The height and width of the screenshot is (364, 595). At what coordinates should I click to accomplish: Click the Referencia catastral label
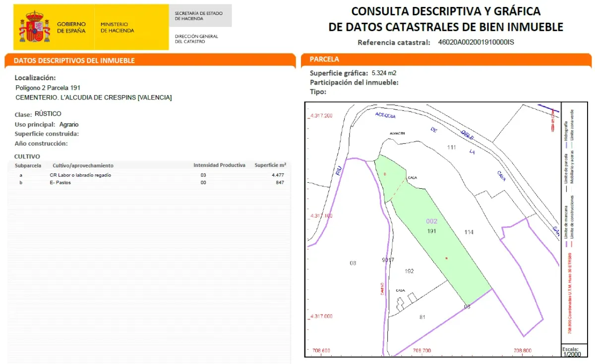(x=394, y=43)
